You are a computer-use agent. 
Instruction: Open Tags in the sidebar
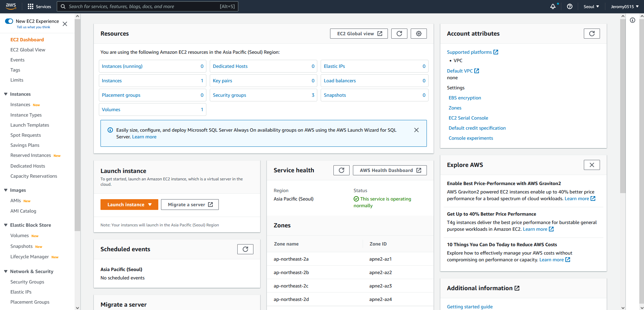pos(15,70)
